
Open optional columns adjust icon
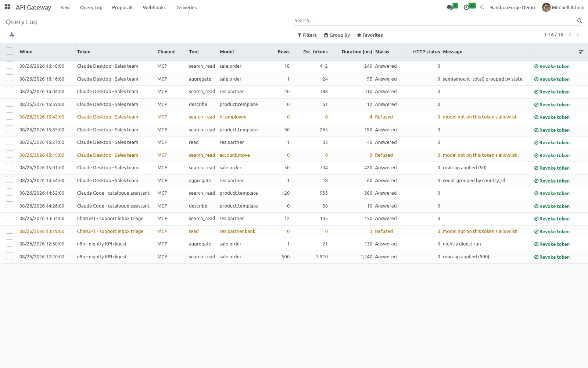point(581,52)
